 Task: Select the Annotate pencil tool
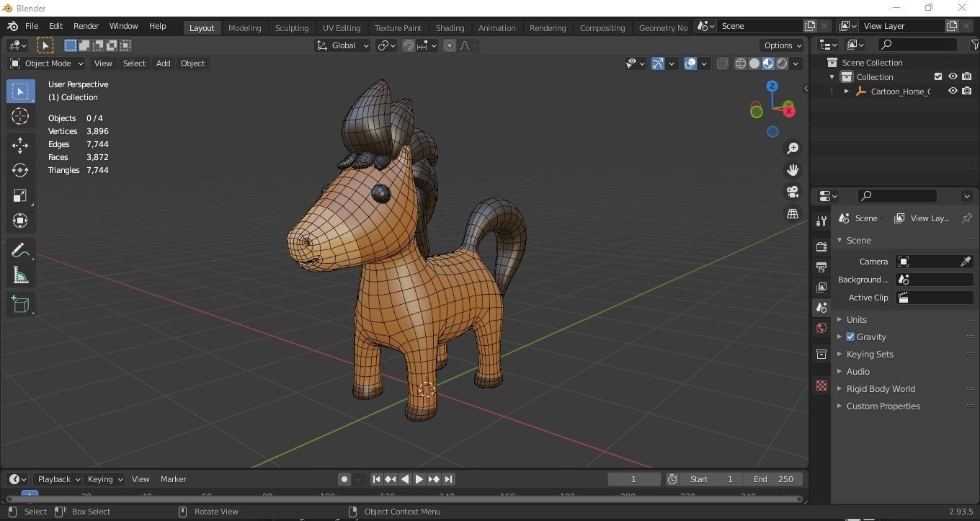click(x=20, y=250)
